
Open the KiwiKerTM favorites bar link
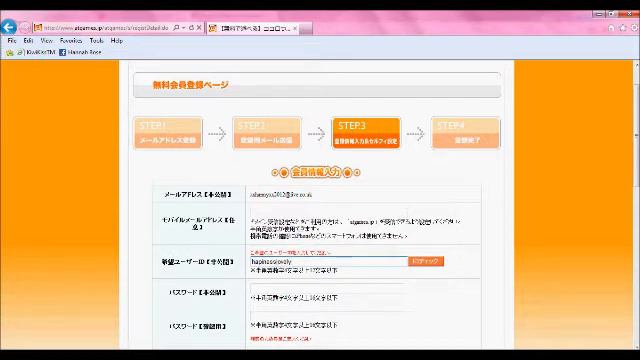(36, 52)
